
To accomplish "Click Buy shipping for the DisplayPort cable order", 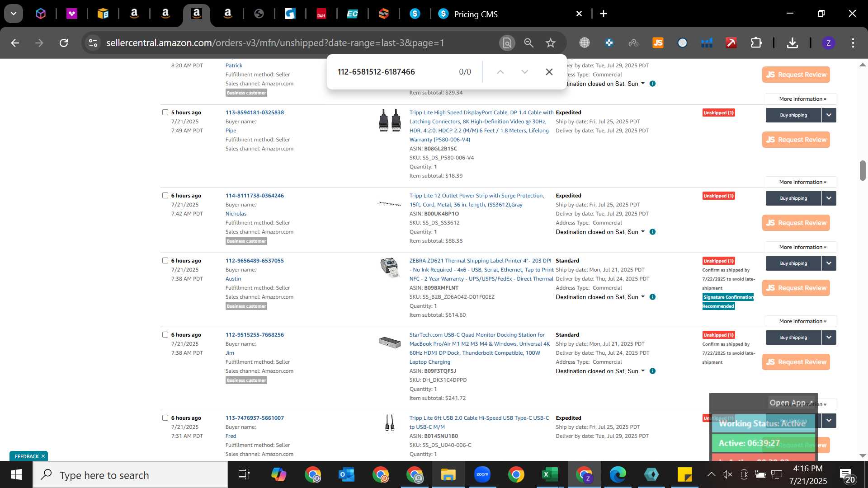I will point(793,115).
